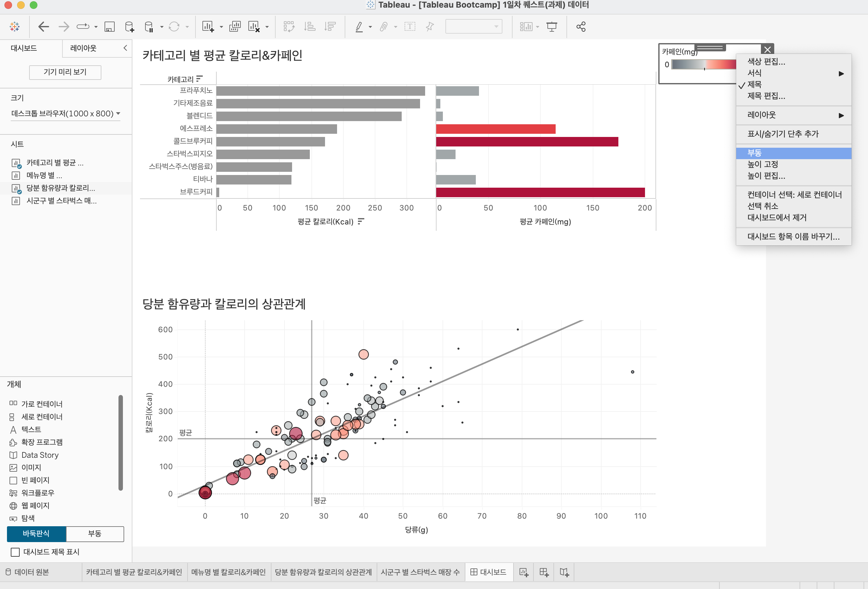Select the 부동 layout toggle button
The width and height of the screenshot is (868, 589).
(x=95, y=534)
